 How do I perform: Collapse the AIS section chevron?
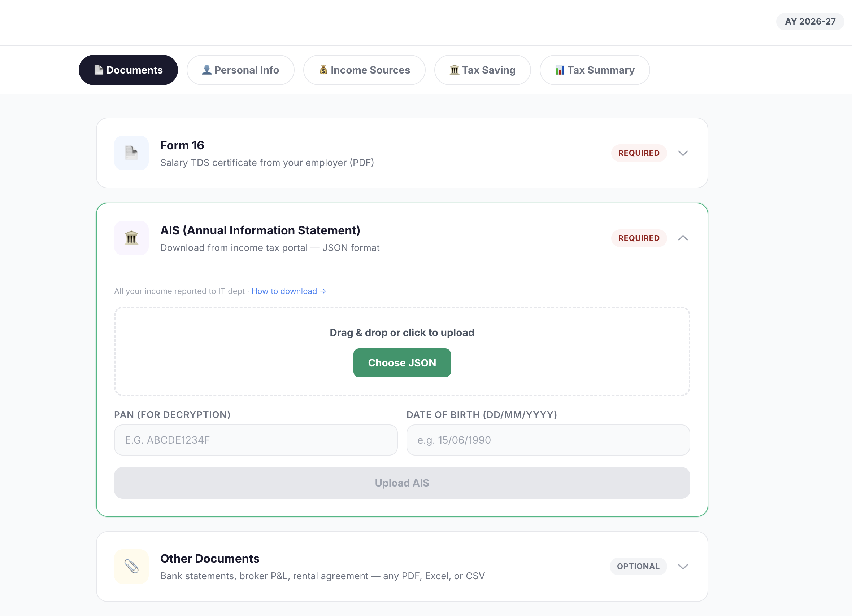(x=683, y=238)
